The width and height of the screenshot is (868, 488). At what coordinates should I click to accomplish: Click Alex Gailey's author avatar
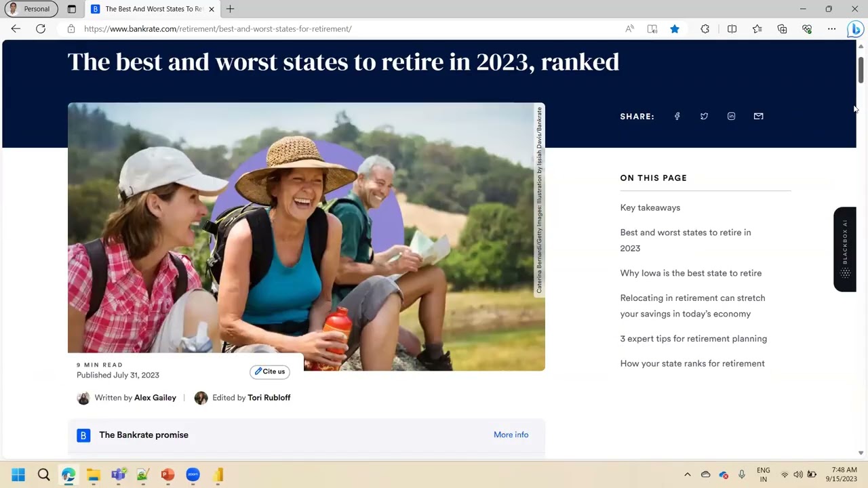point(83,398)
